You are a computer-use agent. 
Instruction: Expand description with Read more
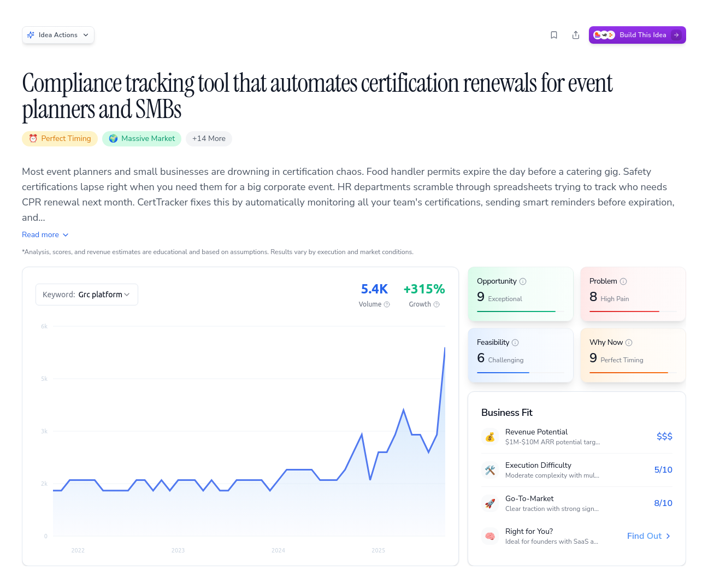pos(45,234)
